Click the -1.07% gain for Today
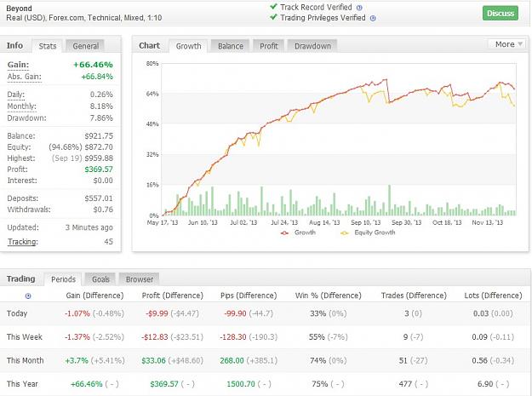This screenshot has height=396, width=532. (77, 313)
